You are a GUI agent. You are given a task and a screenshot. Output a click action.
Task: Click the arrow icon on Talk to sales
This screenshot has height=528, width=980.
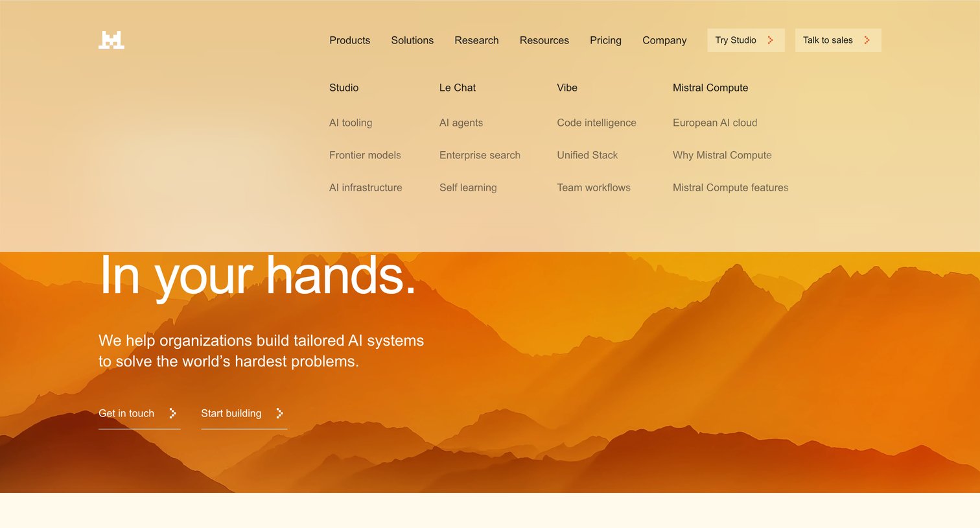pyautogui.click(x=867, y=40)
